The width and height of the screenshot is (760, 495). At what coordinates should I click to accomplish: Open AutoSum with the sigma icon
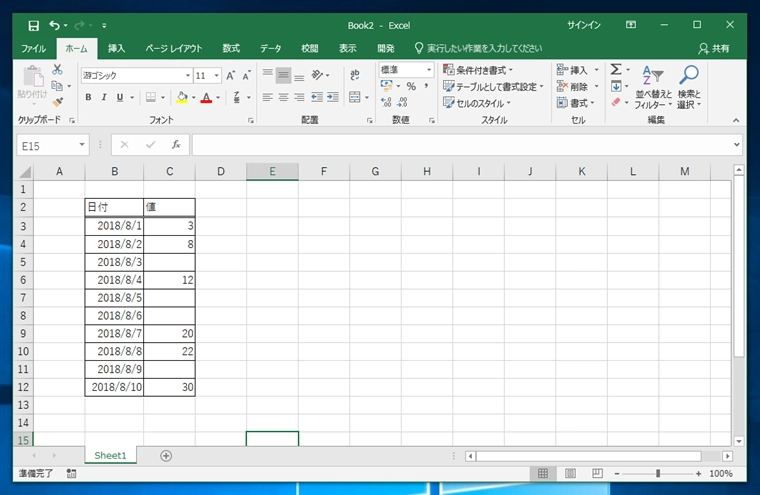click(x=616, y=69)
